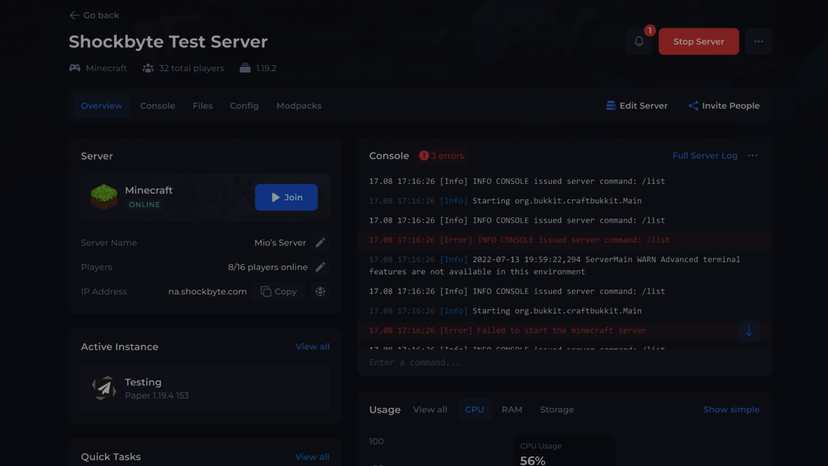Image resolution: width=828 pixels, height=466 pixels.
Task: Click the Stop Server button
Action: [699, 41]
